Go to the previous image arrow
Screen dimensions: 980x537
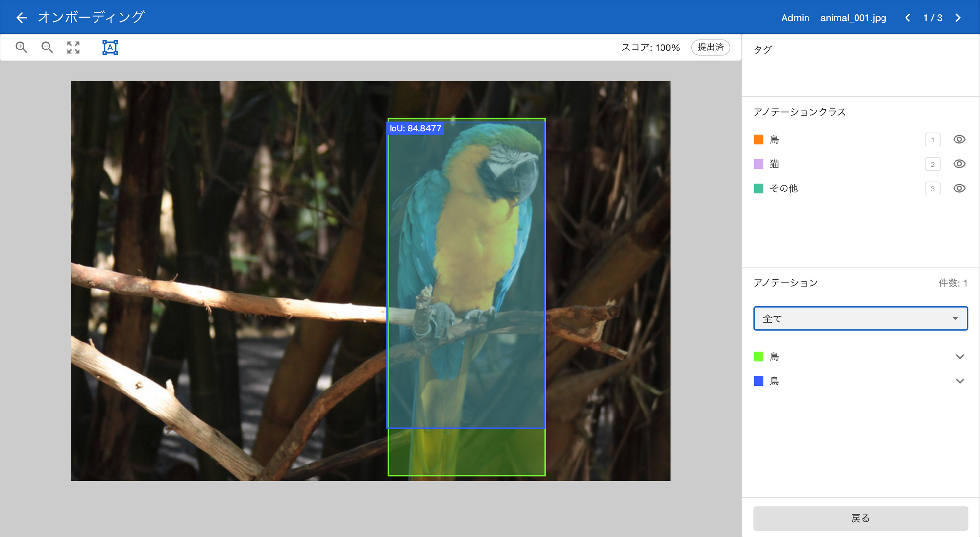click(907, 18)
